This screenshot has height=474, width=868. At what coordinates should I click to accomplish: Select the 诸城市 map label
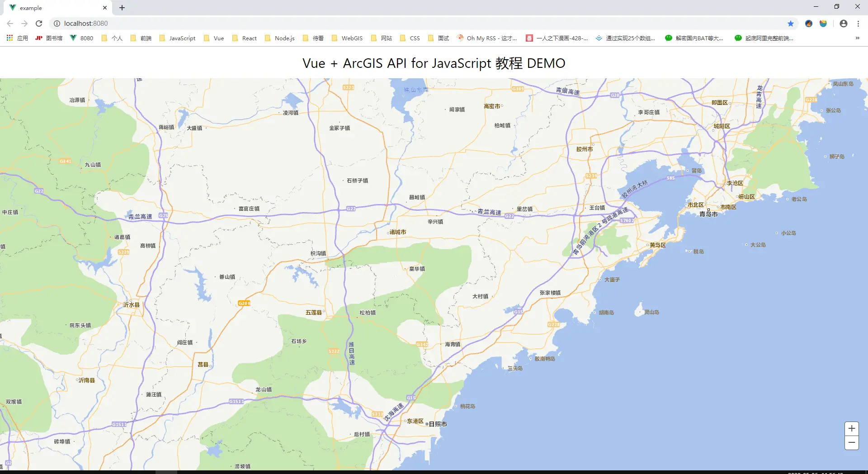(x=398, y=232)
